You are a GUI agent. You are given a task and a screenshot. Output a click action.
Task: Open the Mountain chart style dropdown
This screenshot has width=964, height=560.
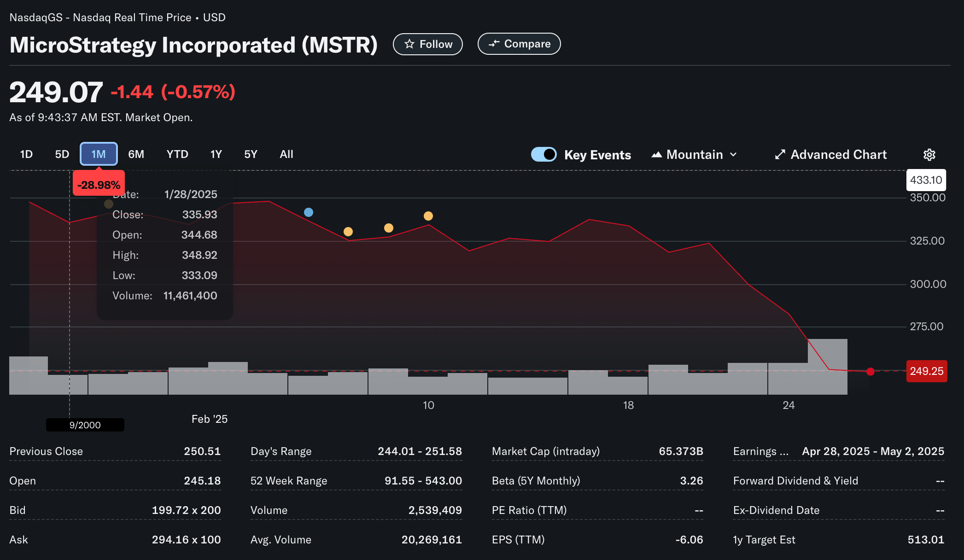point(693,155)
